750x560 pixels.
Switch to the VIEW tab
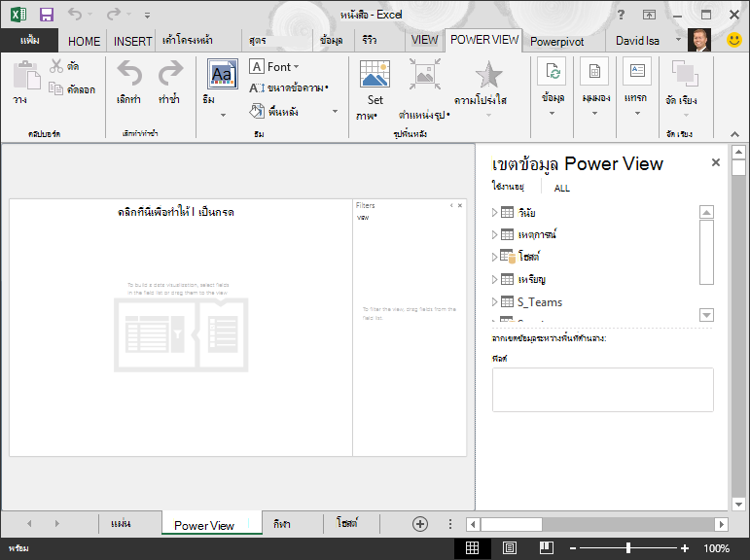[424, 40]
